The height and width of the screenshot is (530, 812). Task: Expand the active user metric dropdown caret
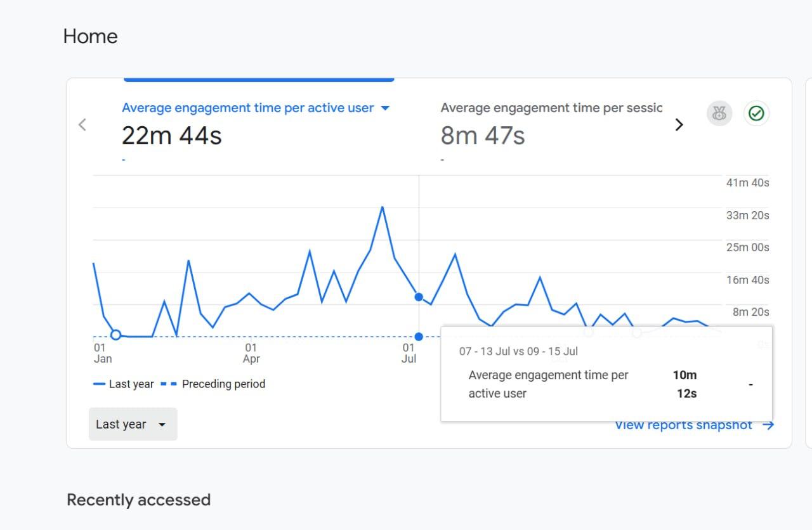coord(384,108)
